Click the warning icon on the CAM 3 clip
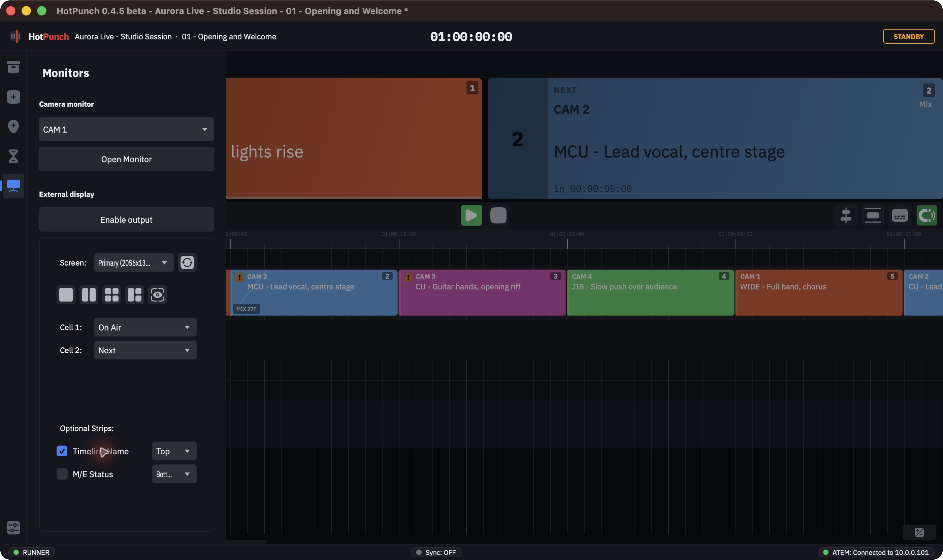 click(x=408, y=277)
